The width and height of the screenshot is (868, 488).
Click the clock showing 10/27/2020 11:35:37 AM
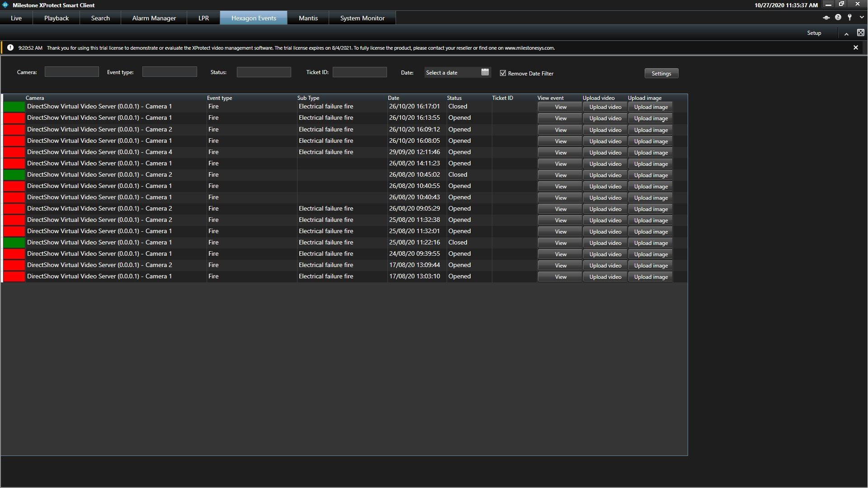786,5
